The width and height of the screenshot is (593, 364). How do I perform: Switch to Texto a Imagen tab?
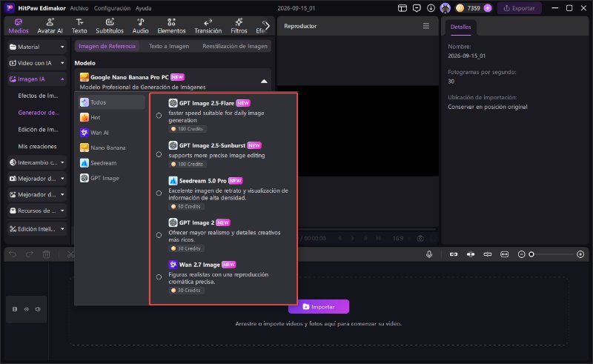pyautogui.click(x=169, y=46)
